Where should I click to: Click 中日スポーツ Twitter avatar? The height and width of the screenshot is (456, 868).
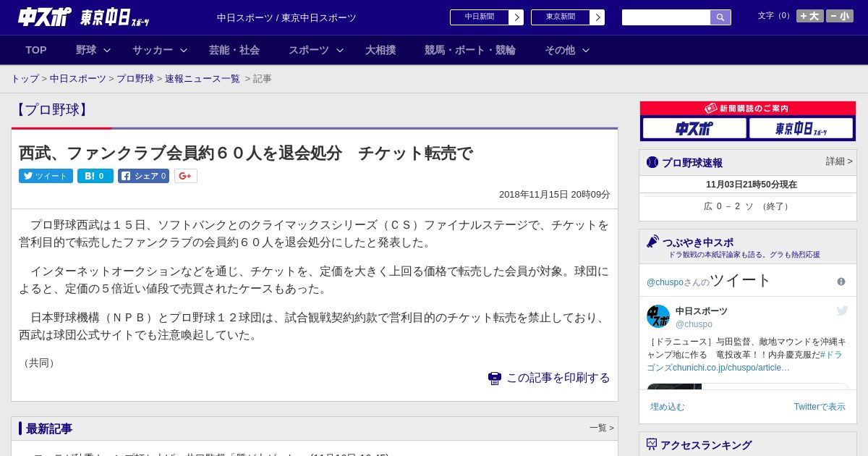click(658, 316)
